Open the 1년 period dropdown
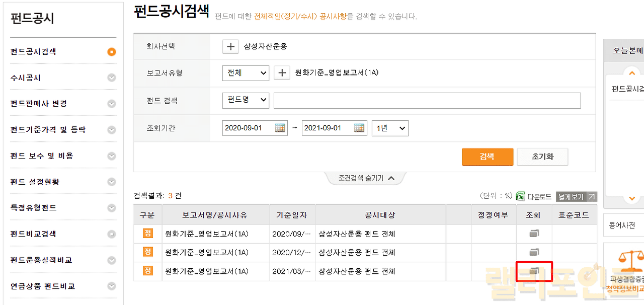 [390, 128]
